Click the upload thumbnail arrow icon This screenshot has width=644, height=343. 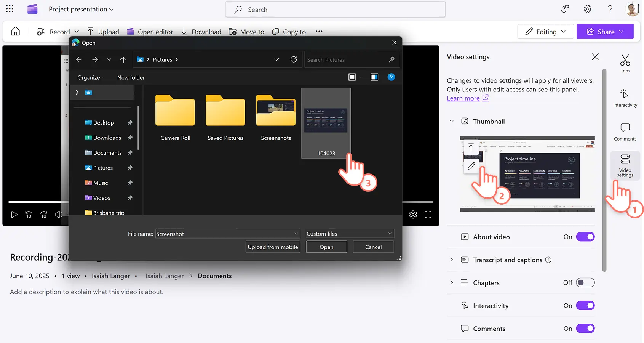pos(471,147)
